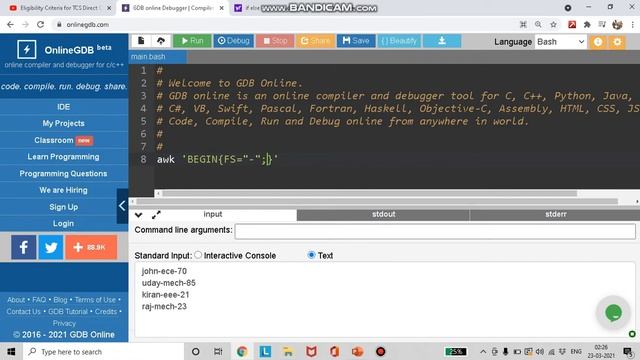Screen dimensions: 640x360
Task: Open PowerPoint from the taskbar
Action: tap(358, 351)
